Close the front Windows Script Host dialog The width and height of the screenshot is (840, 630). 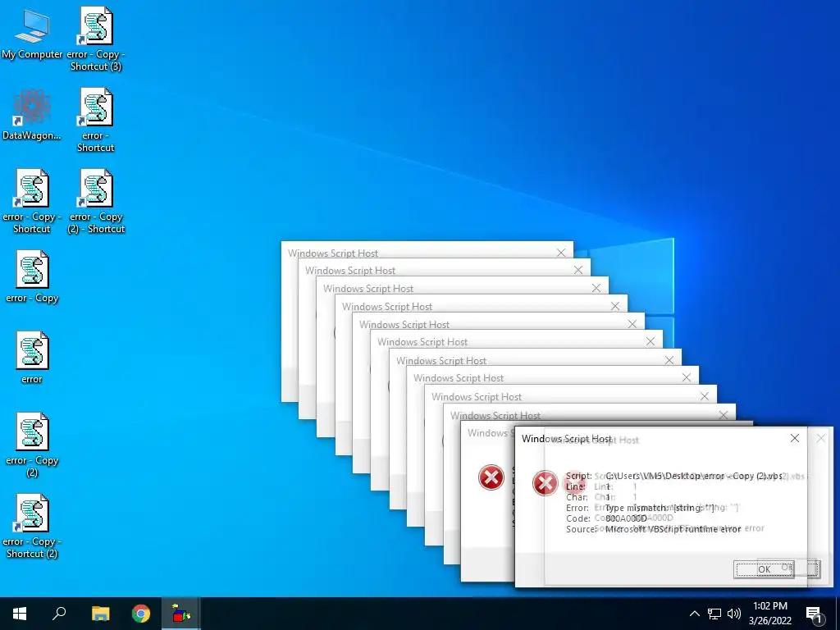click(x=794, y=438)
